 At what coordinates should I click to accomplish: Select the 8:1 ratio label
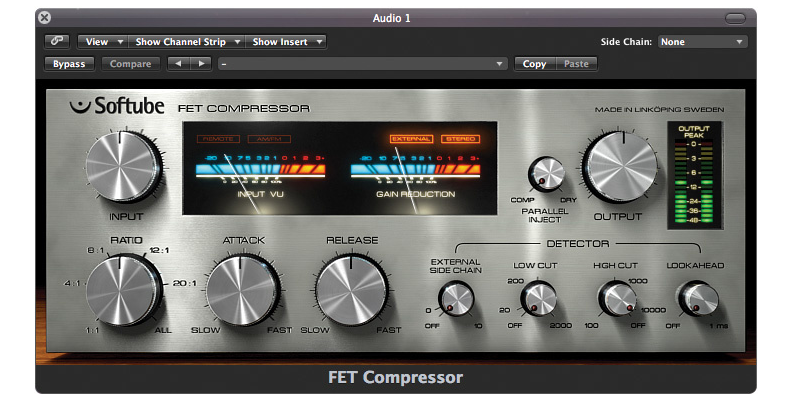(x=95, y=250)
